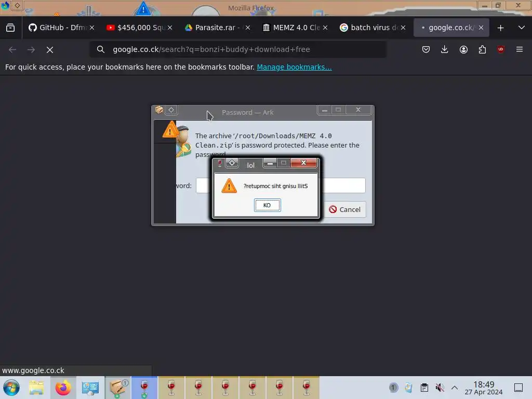Click the show desktop button
Screen dimensions: 532x399
click(518, 388)
